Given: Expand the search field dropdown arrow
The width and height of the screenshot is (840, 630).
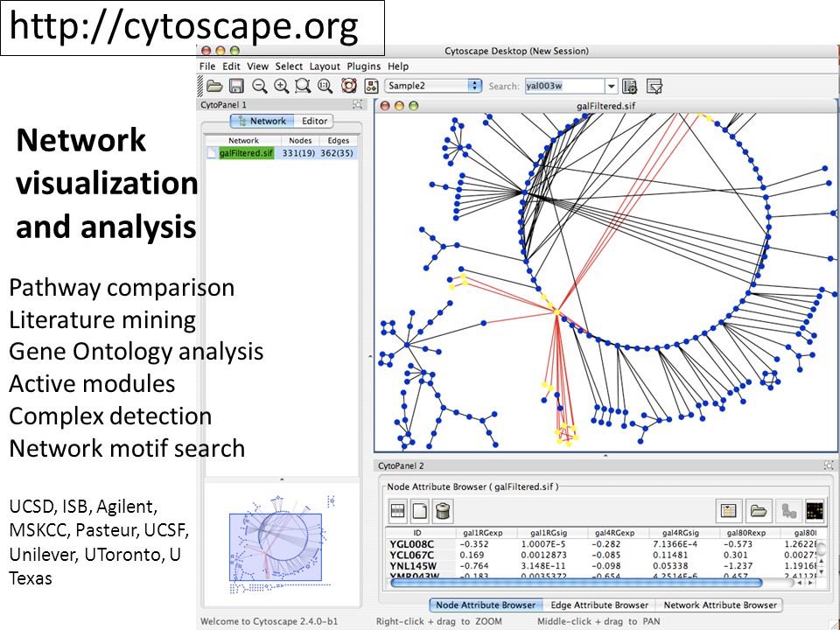Looking at the screenshot, I should click(612, 86).
